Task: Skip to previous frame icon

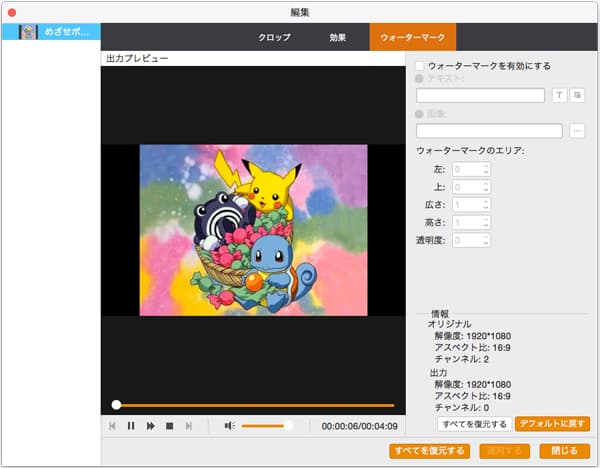Action: 112,426
